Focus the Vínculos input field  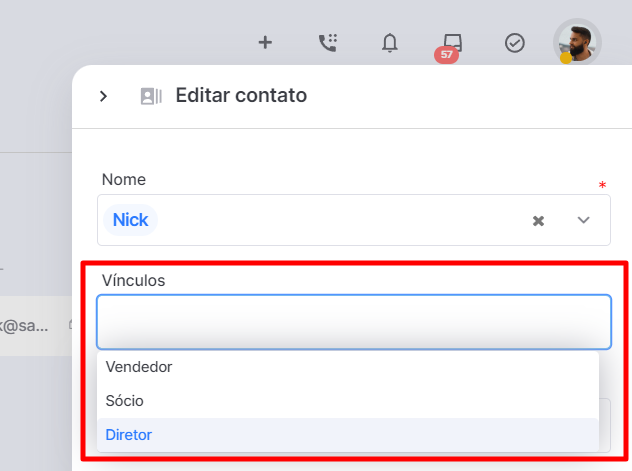point(354,322)
